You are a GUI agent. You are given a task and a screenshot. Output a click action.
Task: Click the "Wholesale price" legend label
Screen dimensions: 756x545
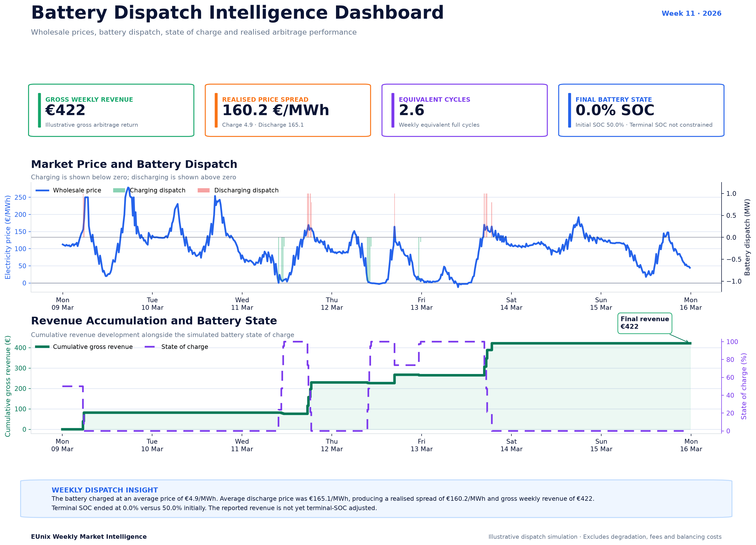coord(77,190)
